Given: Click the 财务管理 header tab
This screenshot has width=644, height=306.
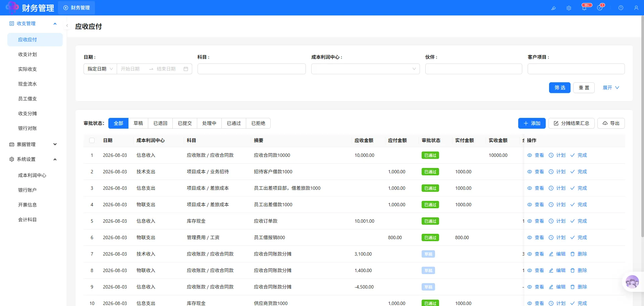Looking at the screenshot, I should click(x=76, y=8).
